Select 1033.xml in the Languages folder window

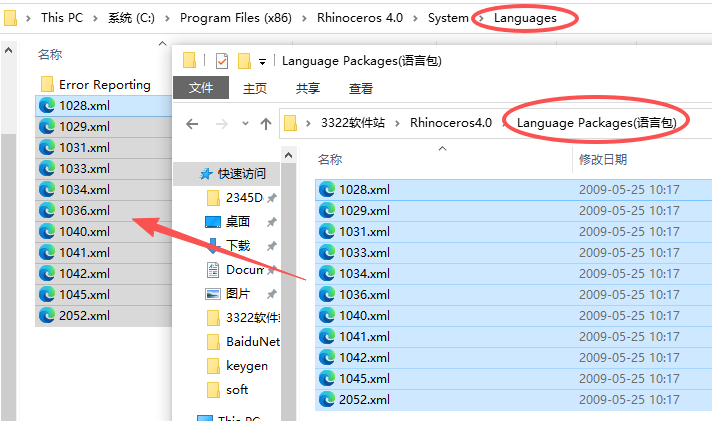(x=104, y=168)
